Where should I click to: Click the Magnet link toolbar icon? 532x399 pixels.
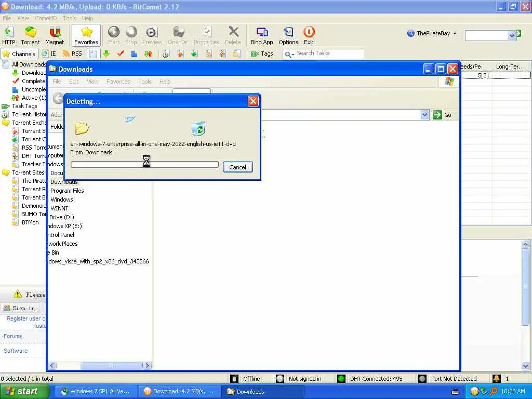(54, 35)
